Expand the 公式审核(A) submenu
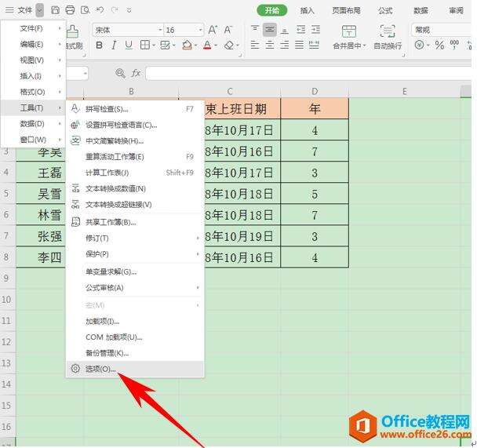477x448 pixels. click(198, 288)
